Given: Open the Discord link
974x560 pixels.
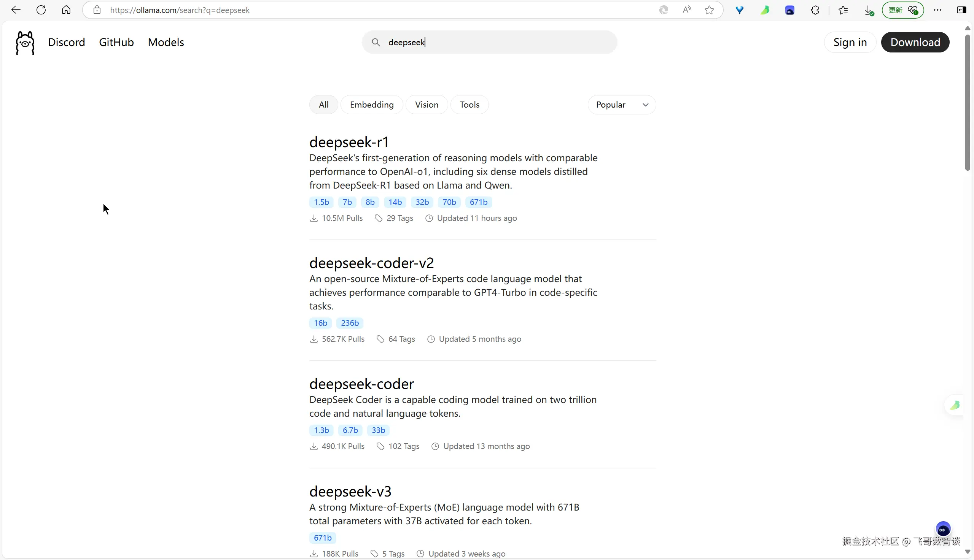Looking at the screenshot, I should coord(67,42).
